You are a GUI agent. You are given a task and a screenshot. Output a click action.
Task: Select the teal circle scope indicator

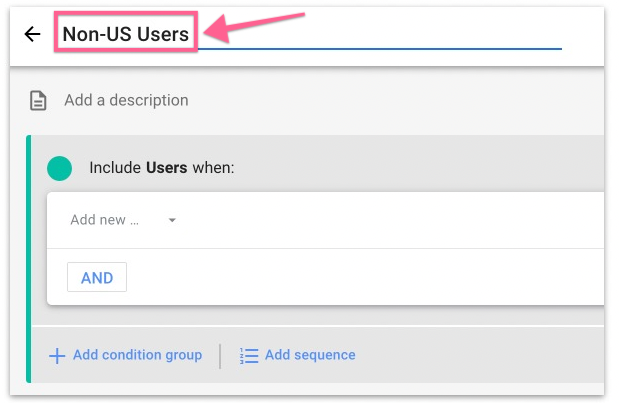[x=59, y=168]
